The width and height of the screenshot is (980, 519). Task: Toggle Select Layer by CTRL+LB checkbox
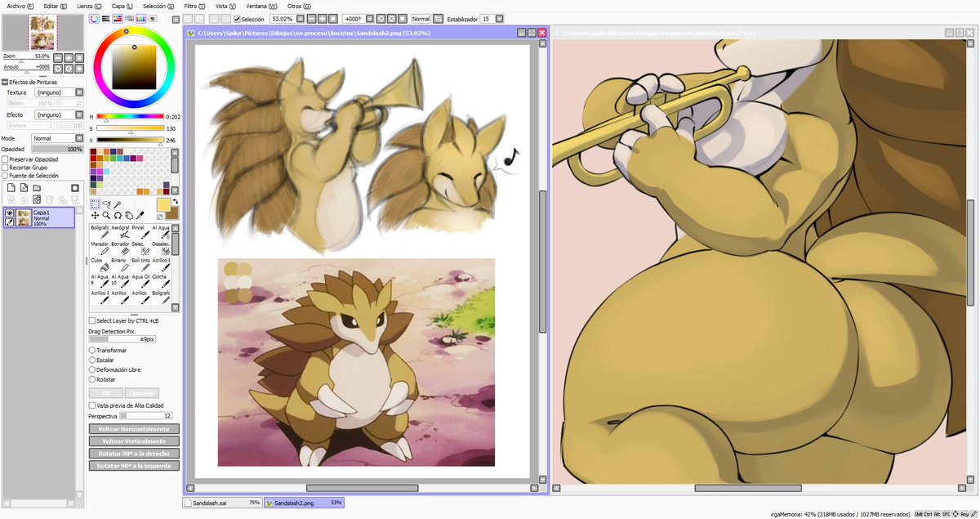(x=91, y=321)
